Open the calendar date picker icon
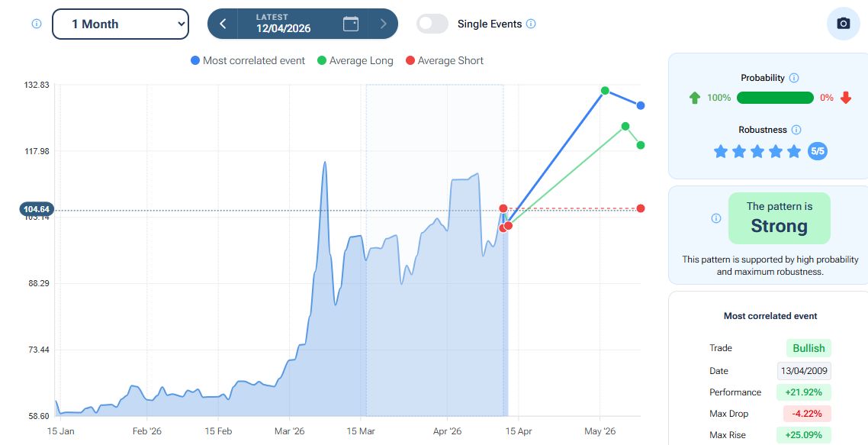 tap(351, 24)
